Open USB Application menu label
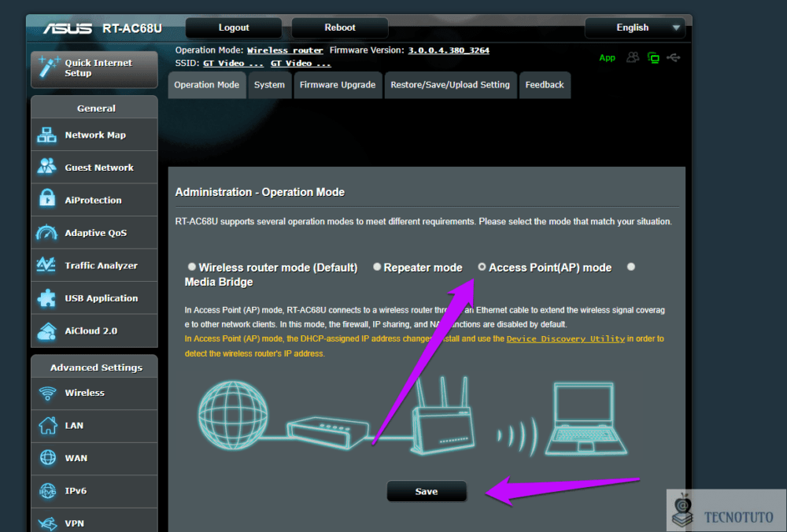787x532 pixels. click(x=102, y=298)
